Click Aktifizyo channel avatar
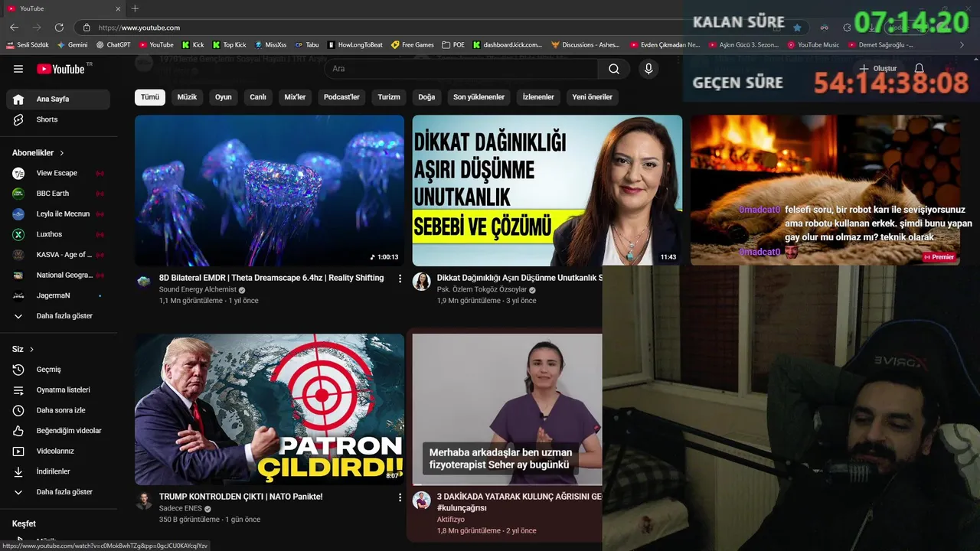This screenshot has height=551, width=980. (x=422, y=500)
